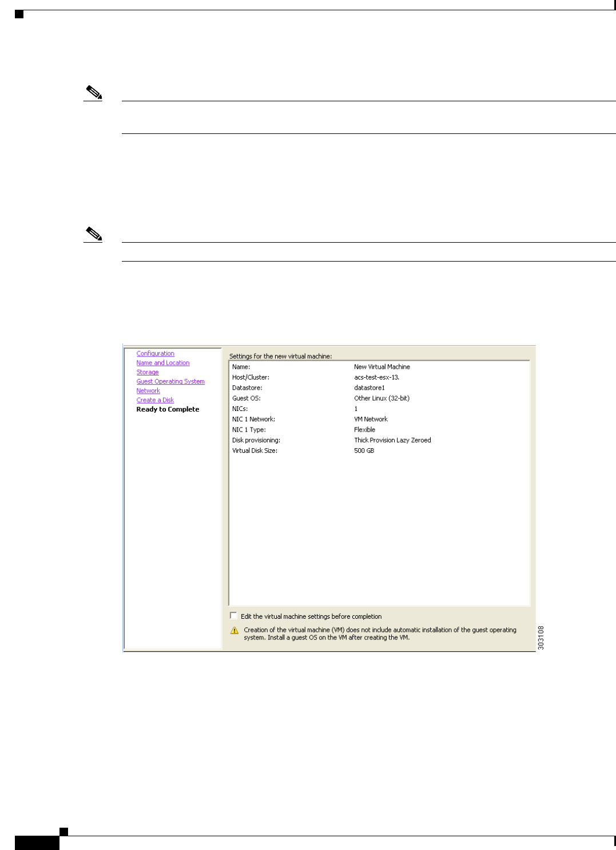Go to the Name and Location step

click(162, 363)
